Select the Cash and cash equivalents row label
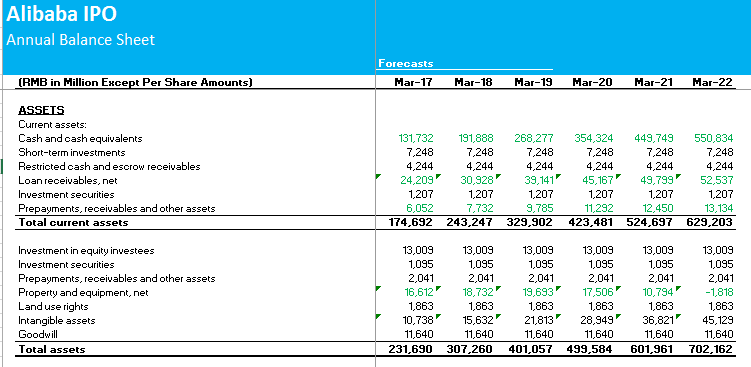 pos(80,138)
